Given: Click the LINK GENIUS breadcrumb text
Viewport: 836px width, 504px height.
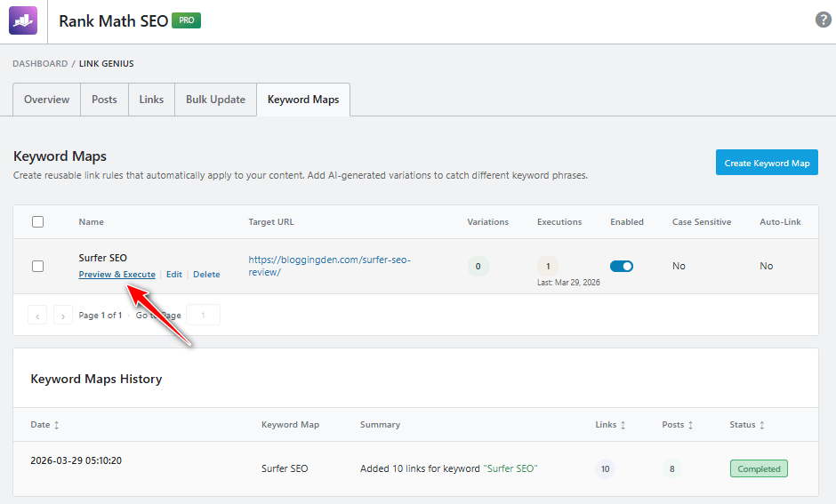Looking at the screenshot, I should [x=107, y=63].
